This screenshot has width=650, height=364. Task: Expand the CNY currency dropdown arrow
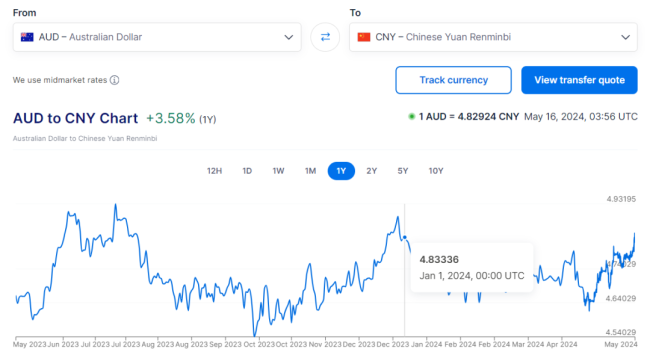click(626, 37)
